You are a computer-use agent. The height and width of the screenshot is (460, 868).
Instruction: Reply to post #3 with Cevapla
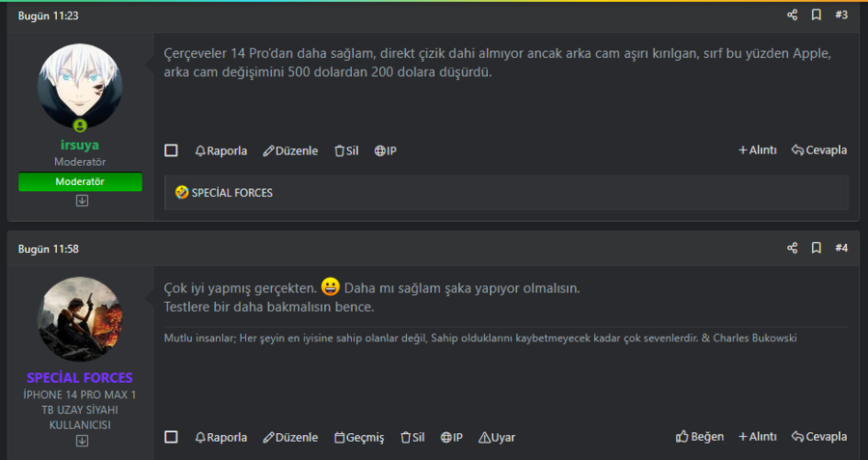(819, 150)
